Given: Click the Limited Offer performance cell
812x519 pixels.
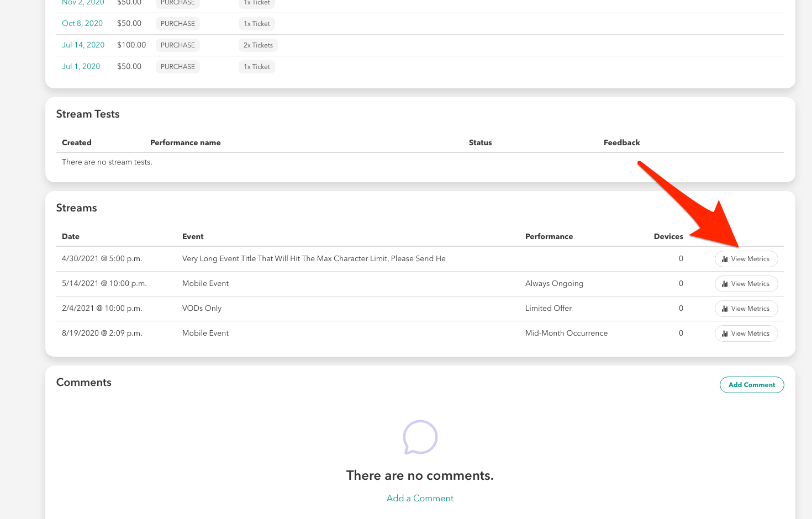Looking at the screenshot, I should (549, 308).
